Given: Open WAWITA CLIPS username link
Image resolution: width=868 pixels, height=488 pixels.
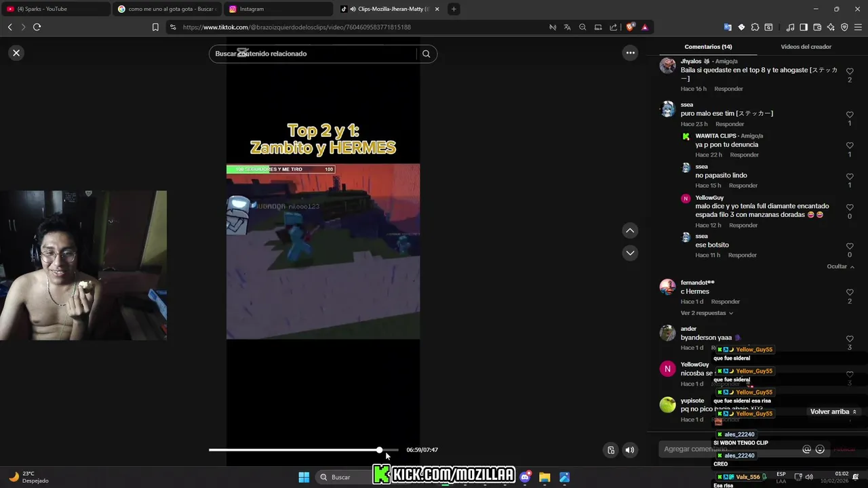Looking at the screenshot, I should tap(715, 136).
